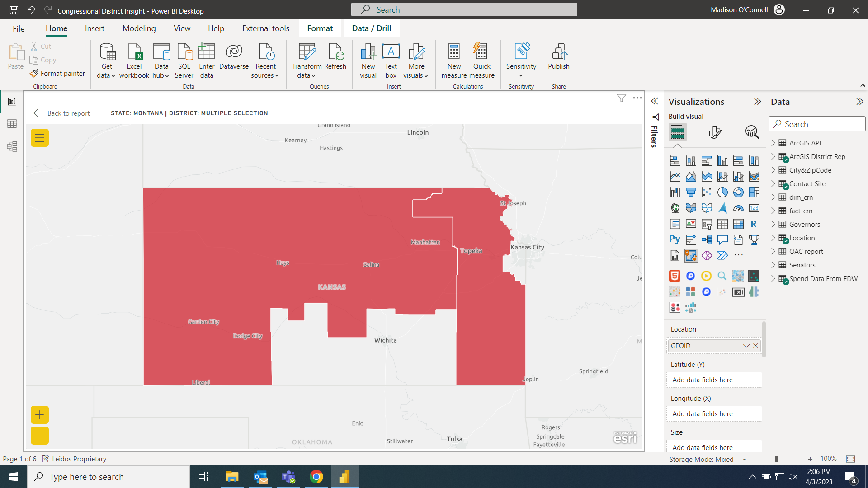The image size is (868, 488).
Task: Select the Stacked bar chart visual
Action: [675, 160]
